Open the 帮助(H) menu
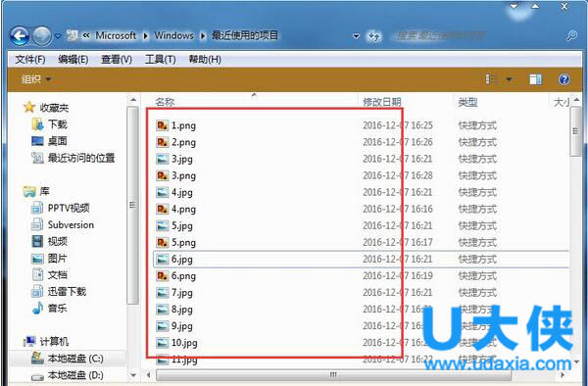This screenshot has width=588, height=386. (205, 59)
